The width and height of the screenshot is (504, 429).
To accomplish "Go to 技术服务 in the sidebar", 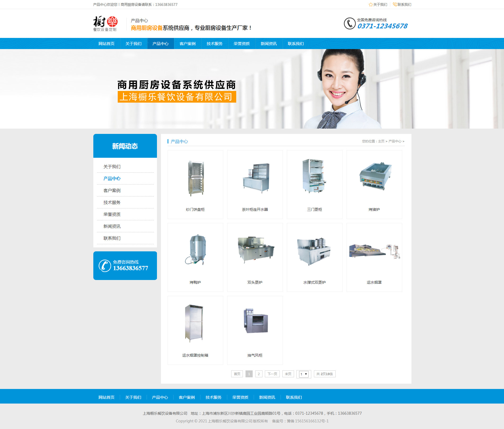I will tap(112, 203).
